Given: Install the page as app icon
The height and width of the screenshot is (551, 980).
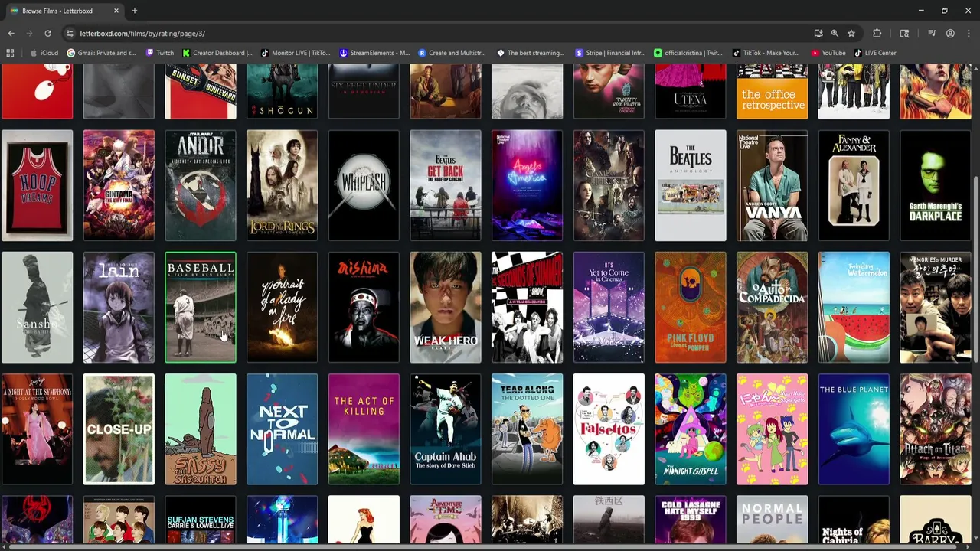Looking at the screenshot, I should point(818,34).
